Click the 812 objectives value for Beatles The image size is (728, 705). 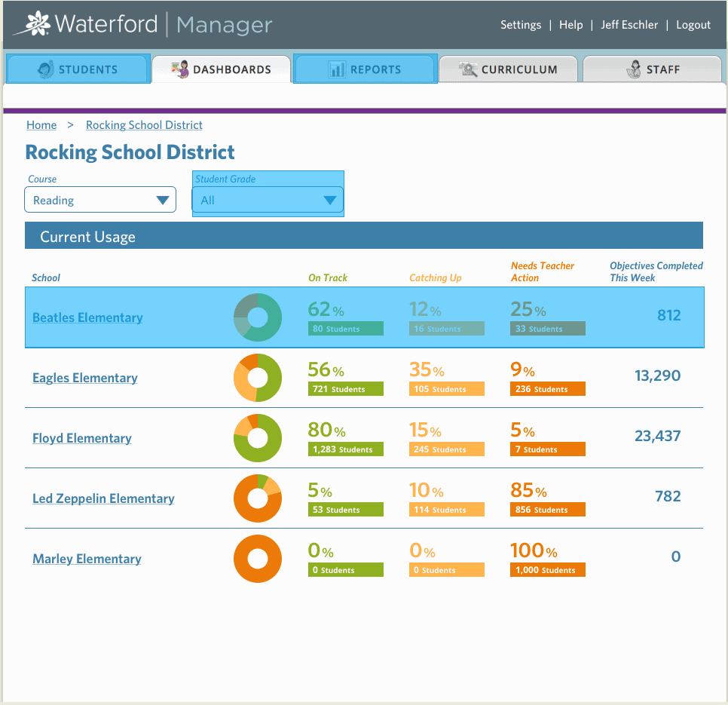[x=669, y=315]
